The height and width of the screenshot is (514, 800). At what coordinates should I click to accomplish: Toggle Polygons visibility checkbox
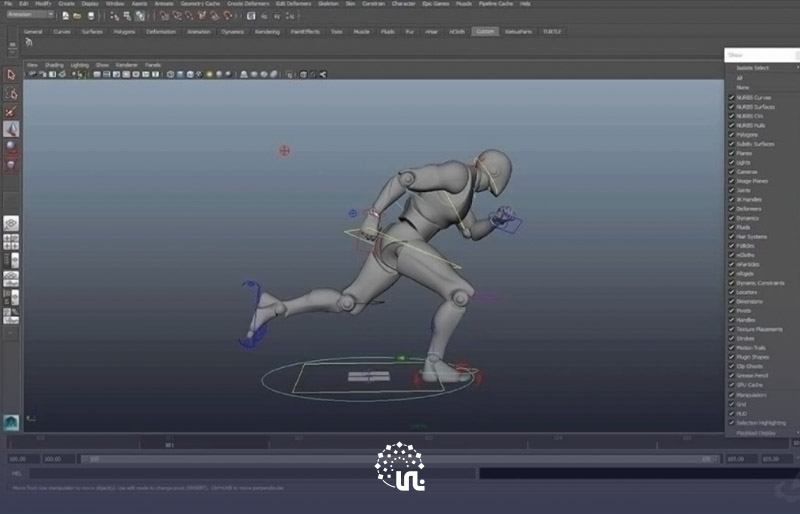(731, 135)
